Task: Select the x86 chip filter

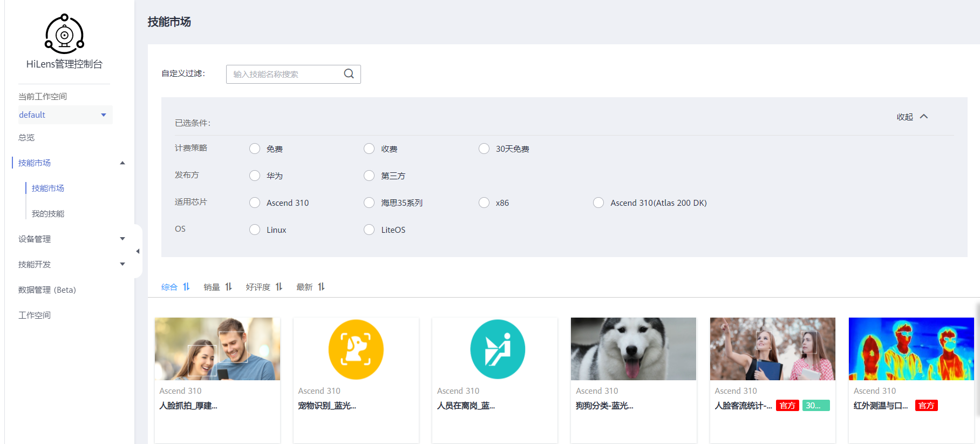Action: tap(484, 203)
